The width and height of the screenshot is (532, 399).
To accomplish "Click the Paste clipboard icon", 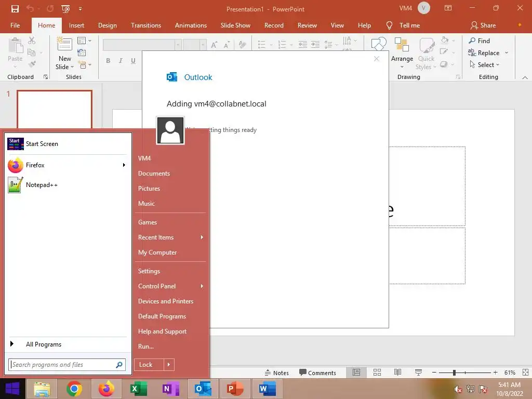I will tap(15, 46).
